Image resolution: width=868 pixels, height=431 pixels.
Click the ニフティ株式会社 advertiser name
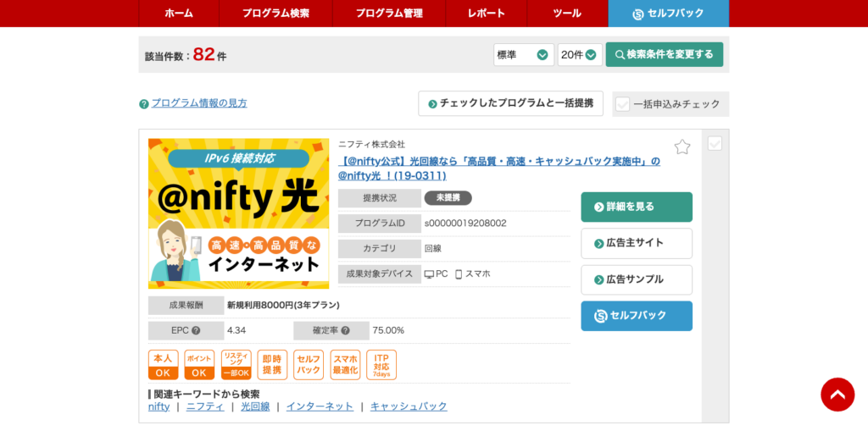click(371, 145)
